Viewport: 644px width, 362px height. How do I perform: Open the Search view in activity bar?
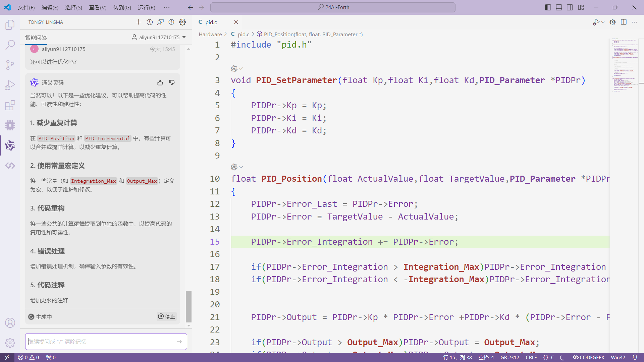pos(10,45)
